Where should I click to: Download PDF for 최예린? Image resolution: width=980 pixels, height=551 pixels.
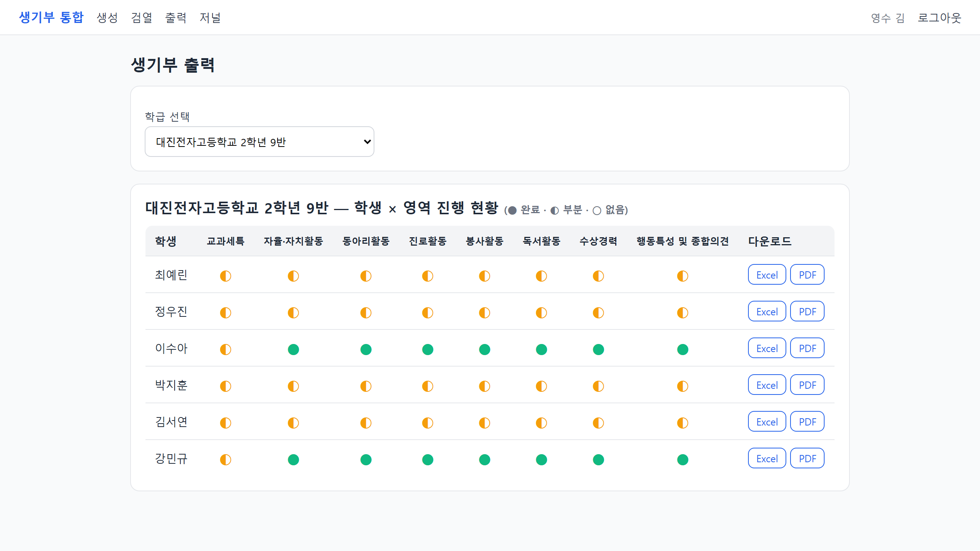[x=807, y=275]
